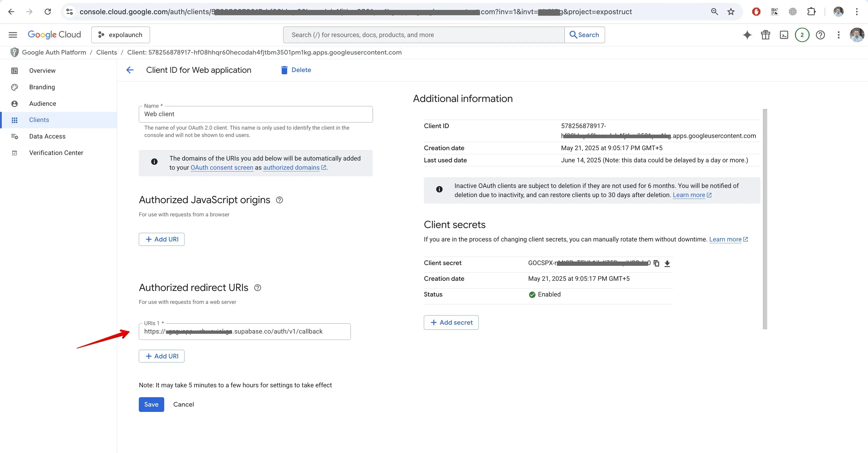Show help for Authorized redirect URIs
The width and height of the screenshot is (868, 453).
click(257, 288)
